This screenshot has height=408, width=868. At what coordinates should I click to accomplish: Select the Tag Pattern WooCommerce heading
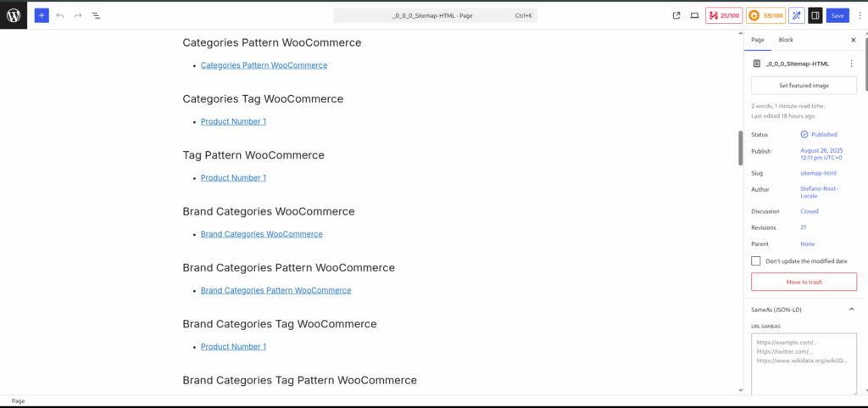253,155
